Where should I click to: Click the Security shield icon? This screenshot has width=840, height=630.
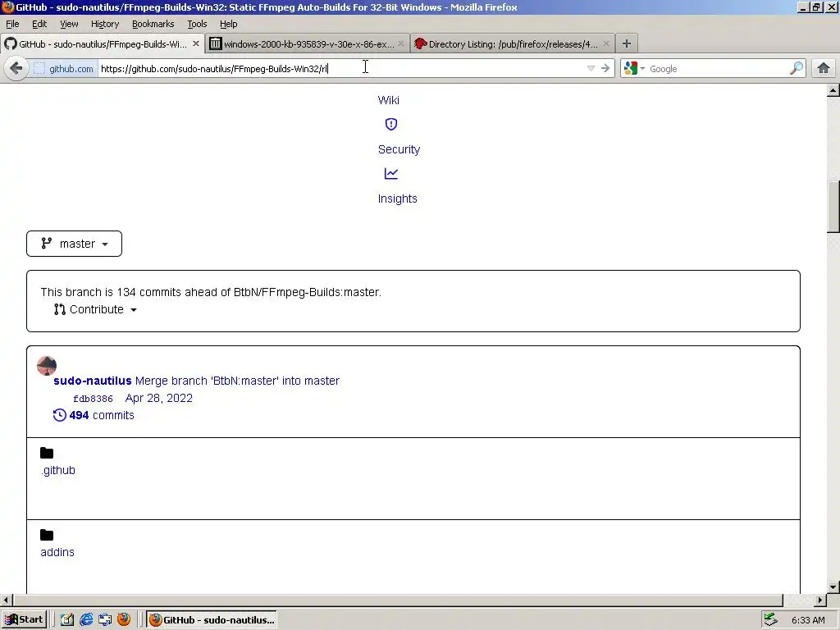391,125
